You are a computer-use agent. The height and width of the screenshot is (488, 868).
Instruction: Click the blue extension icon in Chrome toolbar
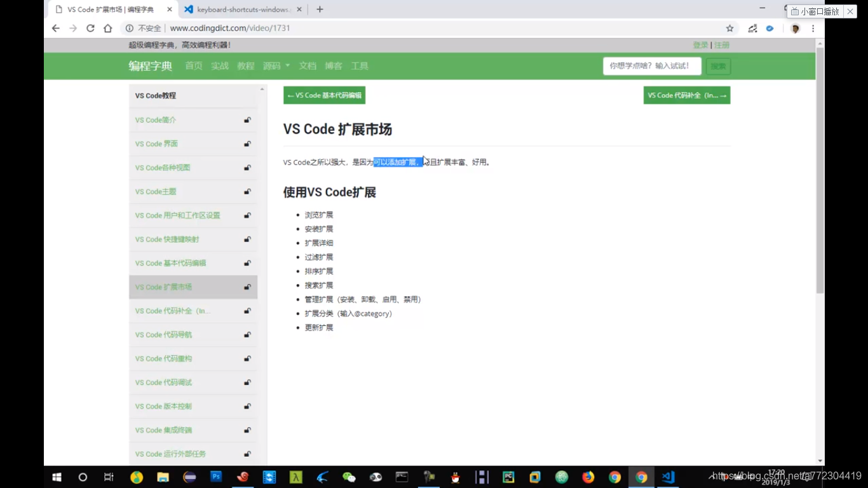pyautogui.click(x=770, y=29)
